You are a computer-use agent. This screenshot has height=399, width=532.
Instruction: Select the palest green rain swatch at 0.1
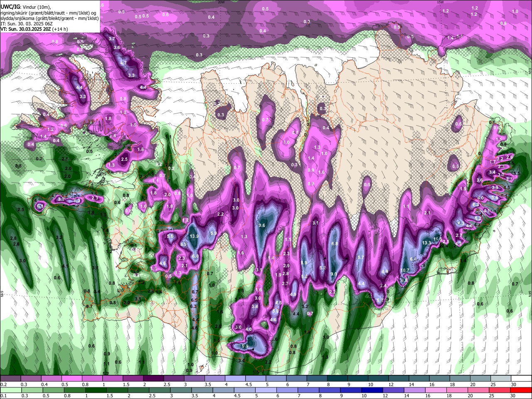10,390
